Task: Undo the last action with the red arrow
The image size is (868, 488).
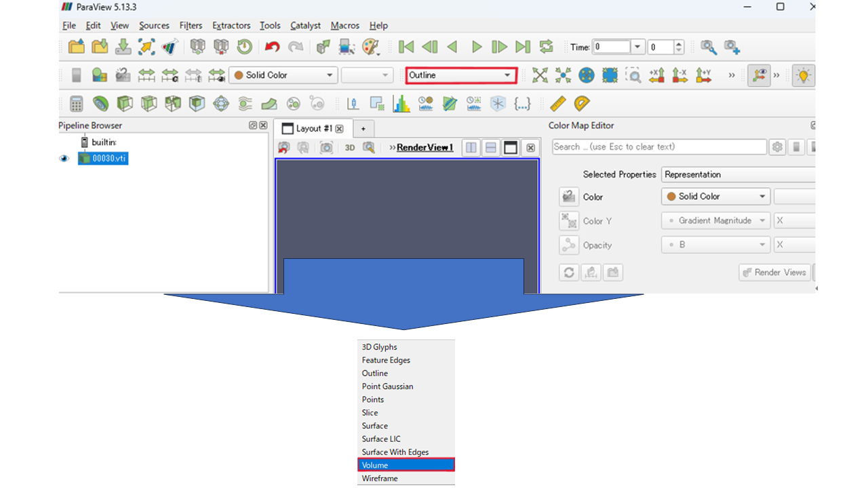Action: pyautogui.click(x=272, y=46)
